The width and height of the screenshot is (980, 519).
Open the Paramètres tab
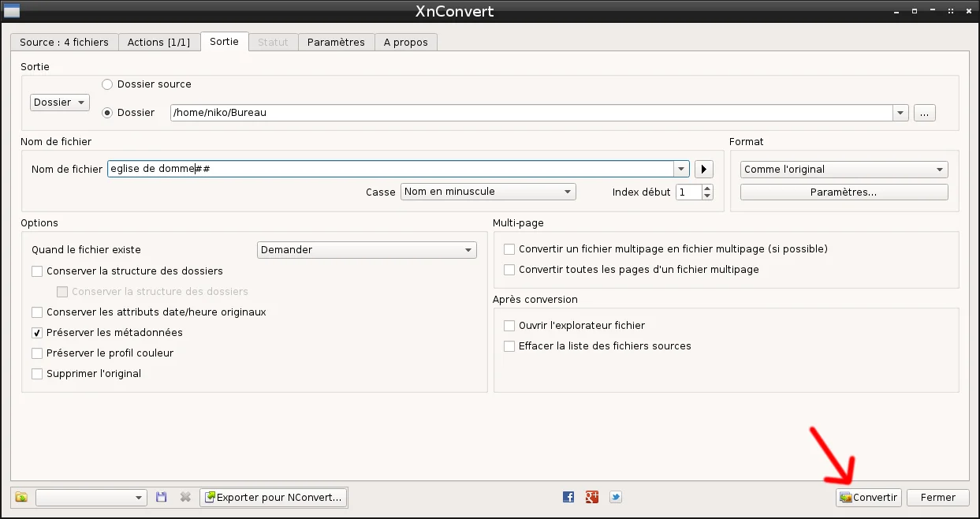(336, 43)
